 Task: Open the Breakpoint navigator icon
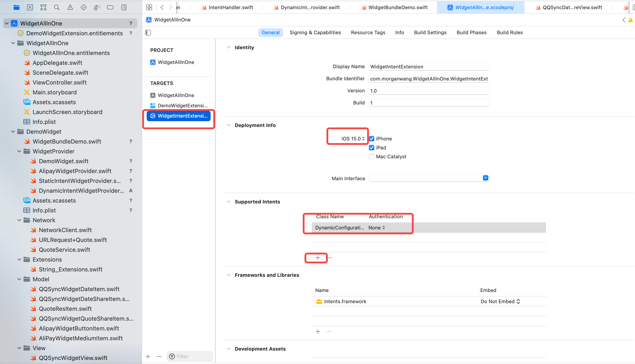tap(110, 8)
